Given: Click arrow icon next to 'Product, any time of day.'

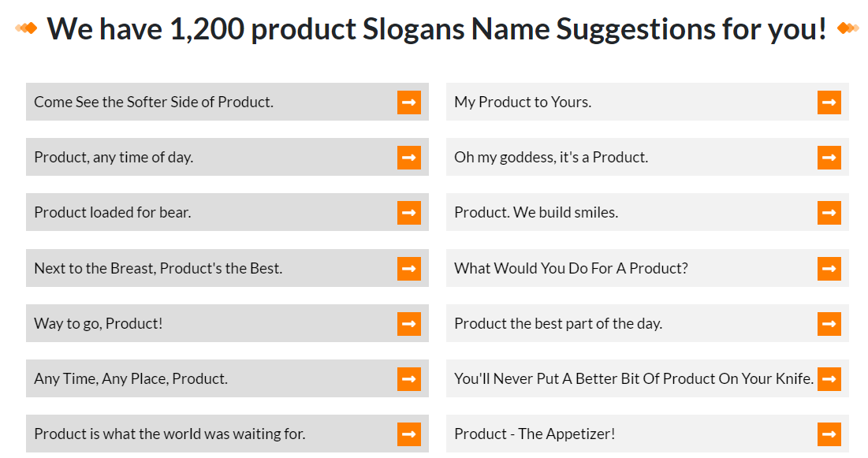Looking at the screenshot, I should [408, 158].
